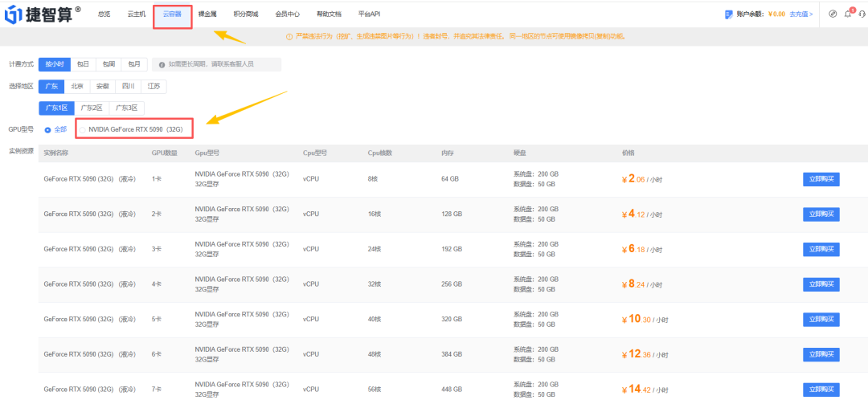Screen dimensions: 868x404
Task: Click 立即购买 for the 1卡 instance
Action: pyautogui.click(x=821, y=179)
